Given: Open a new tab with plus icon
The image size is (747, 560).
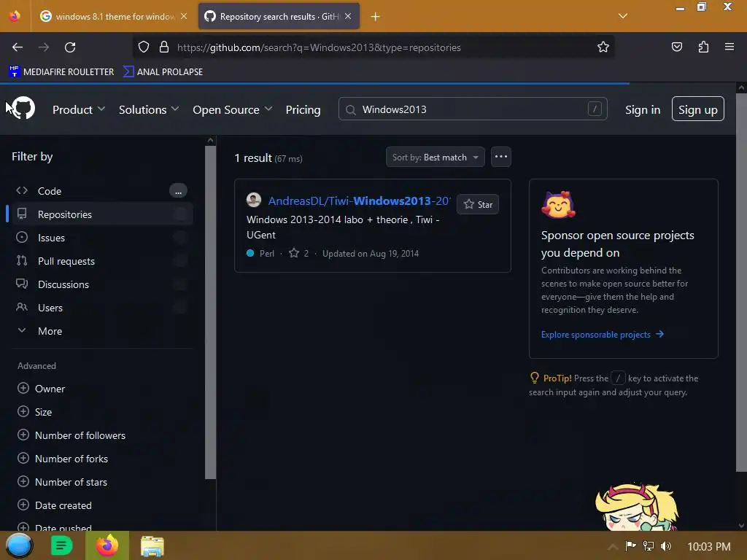Looking at the screenshot, I should 376,17.
